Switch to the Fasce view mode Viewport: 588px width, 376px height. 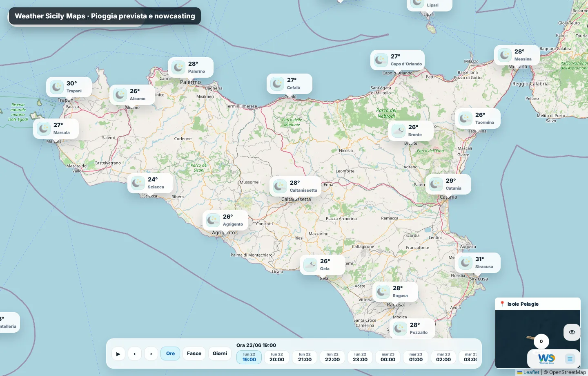tap(194, 354)
